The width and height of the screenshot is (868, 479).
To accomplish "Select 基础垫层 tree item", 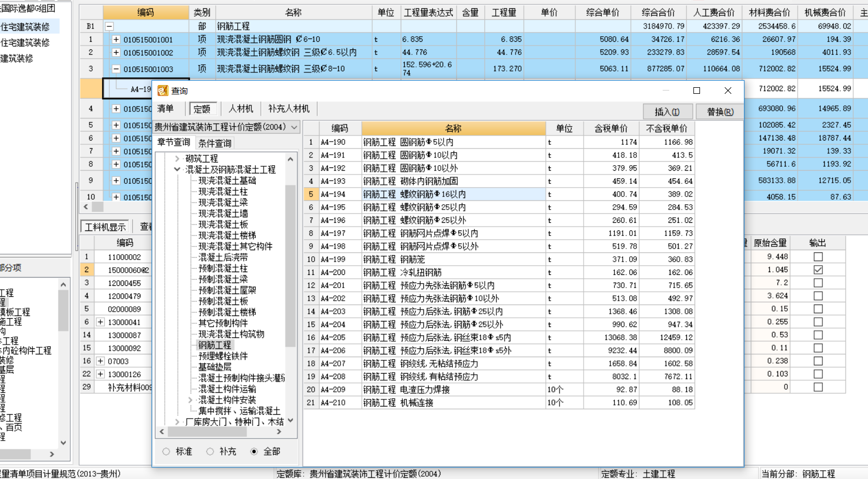I will [x=215, y=367].
